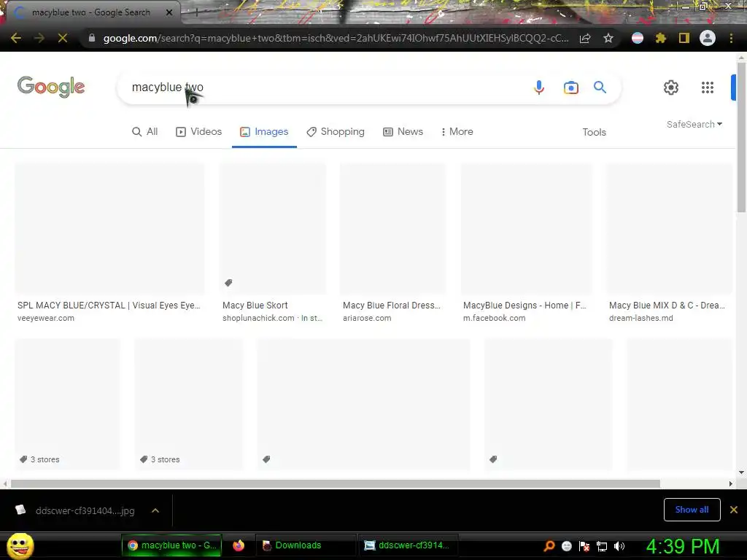Bookmark this page with star icon
Screen dimensions: 747x560
[608, 38]
